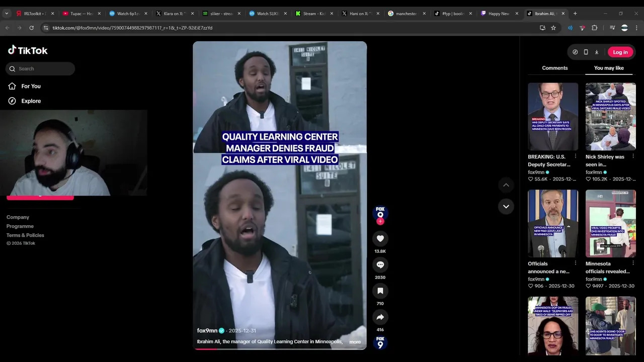This screenshot has width=644, height=362.
Task: Open browser tab search dropdown
Action: click(x=7, y=14)
